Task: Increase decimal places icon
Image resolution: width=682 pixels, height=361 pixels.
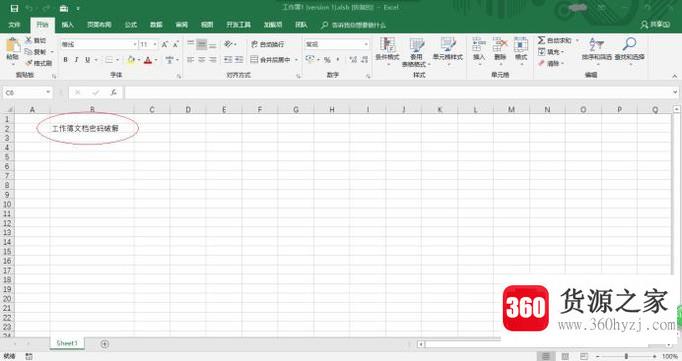Action: [353, 60]
